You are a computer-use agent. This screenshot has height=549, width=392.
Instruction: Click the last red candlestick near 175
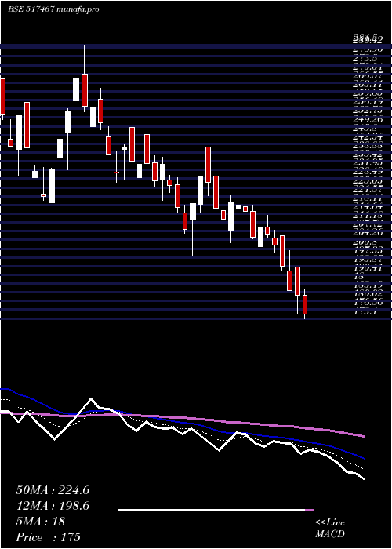point(305,304)
